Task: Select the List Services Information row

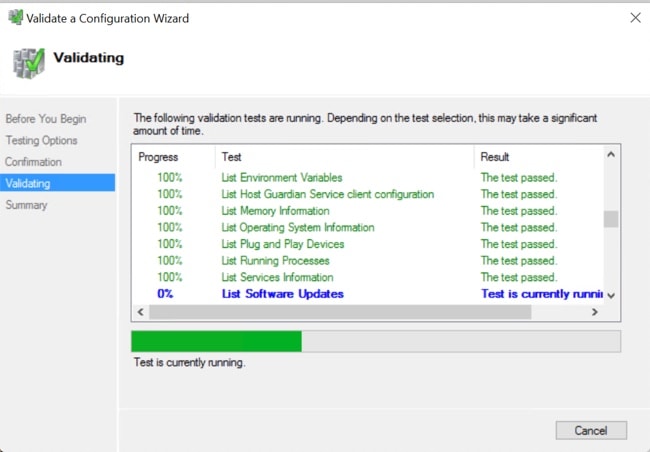Action: 368,277
